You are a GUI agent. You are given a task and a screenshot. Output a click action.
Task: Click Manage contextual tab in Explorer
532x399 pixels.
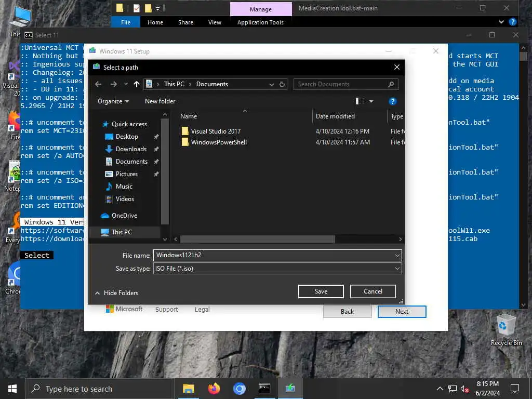pyautogui.click(x=261, y=9)
